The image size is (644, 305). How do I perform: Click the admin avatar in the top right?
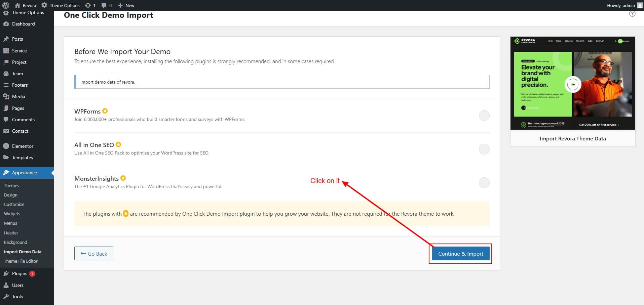pos(639,5)
